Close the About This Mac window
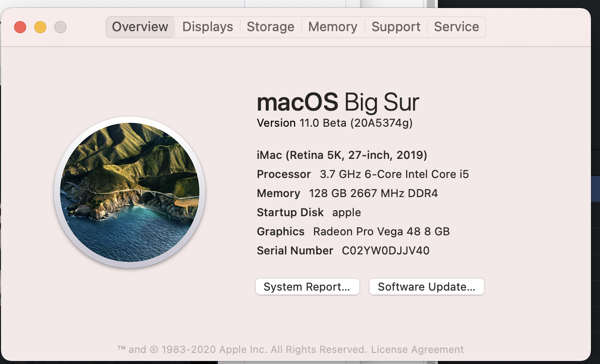The image size is (600, 364). 20,27
